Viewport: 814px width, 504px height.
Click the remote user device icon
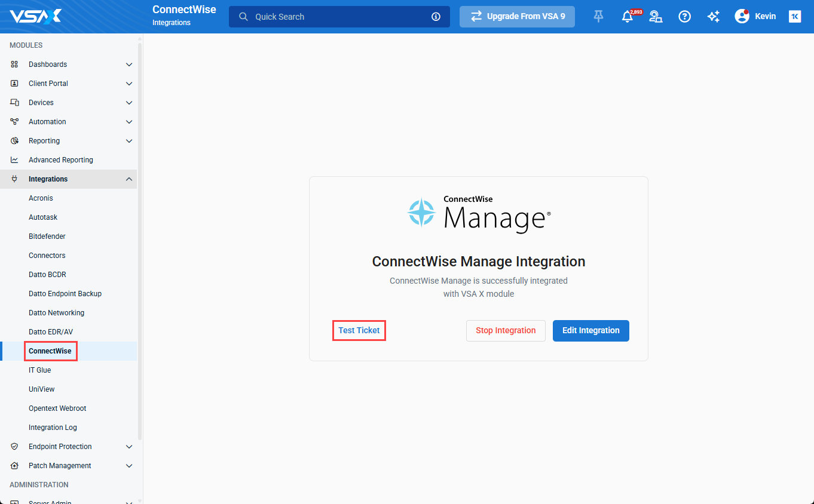[656, 17]
